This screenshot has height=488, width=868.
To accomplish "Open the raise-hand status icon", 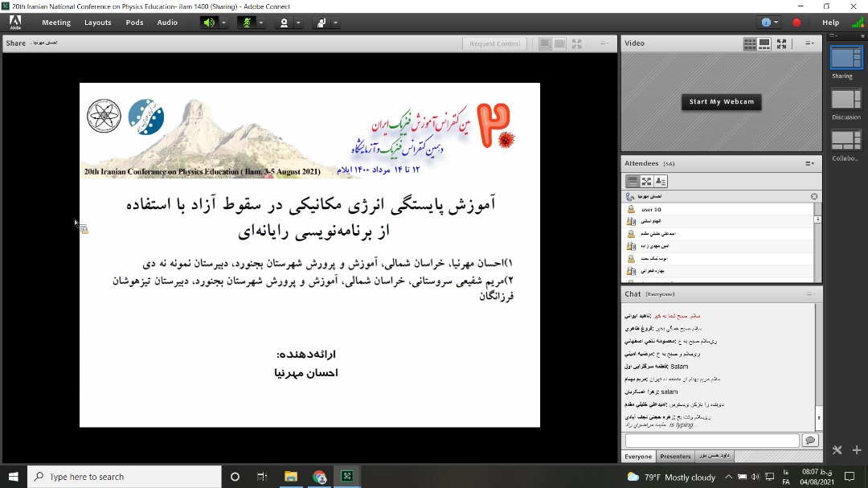I will [x=322, y=23].
